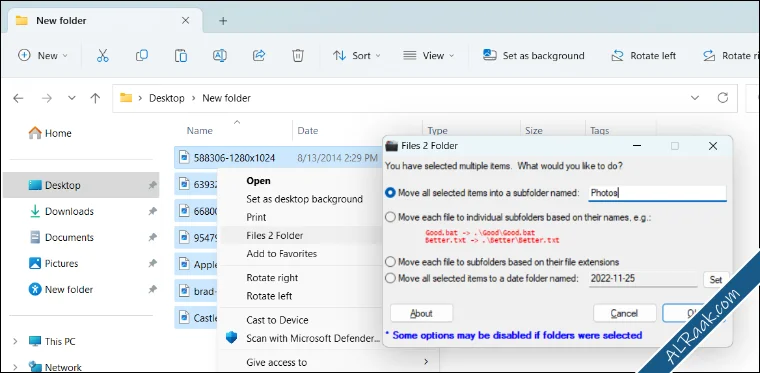
Task: Click the Name column header
Action: 199,131
